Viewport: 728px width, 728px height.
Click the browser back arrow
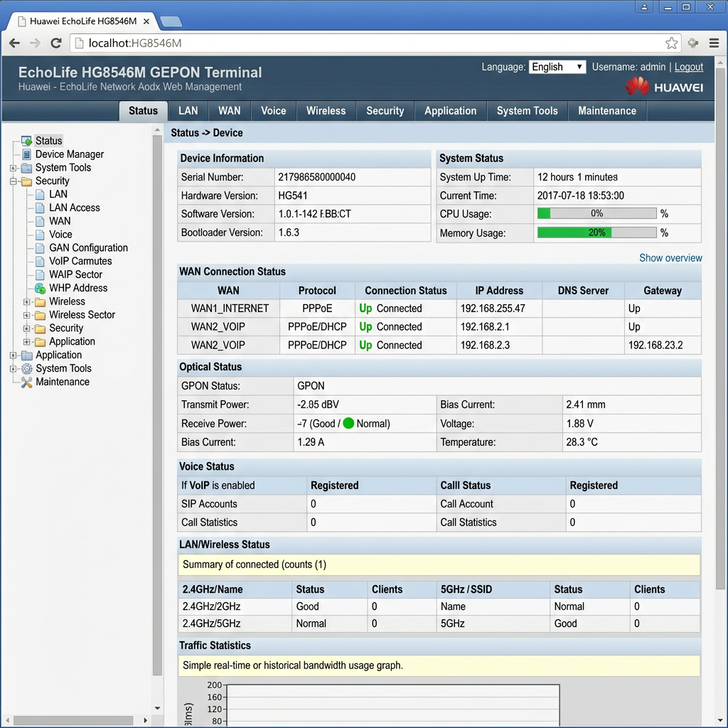(x=14, y=43)
